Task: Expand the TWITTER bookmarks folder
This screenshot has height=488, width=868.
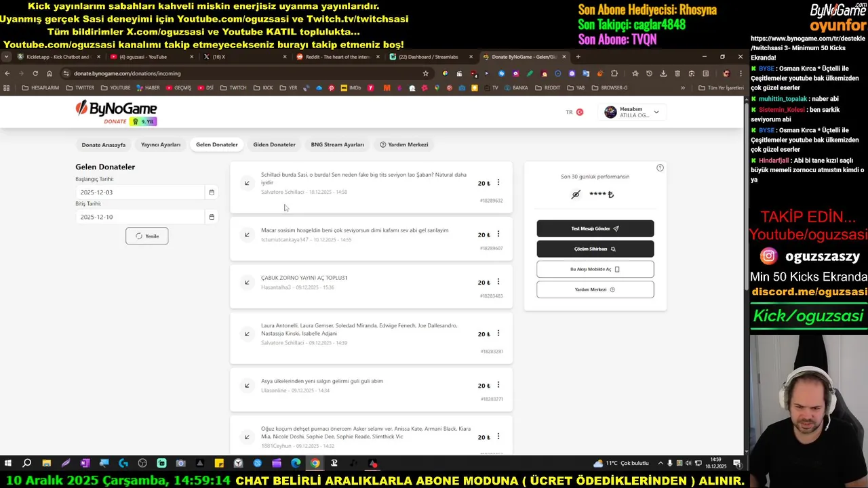Action: (x=80, y=87)
